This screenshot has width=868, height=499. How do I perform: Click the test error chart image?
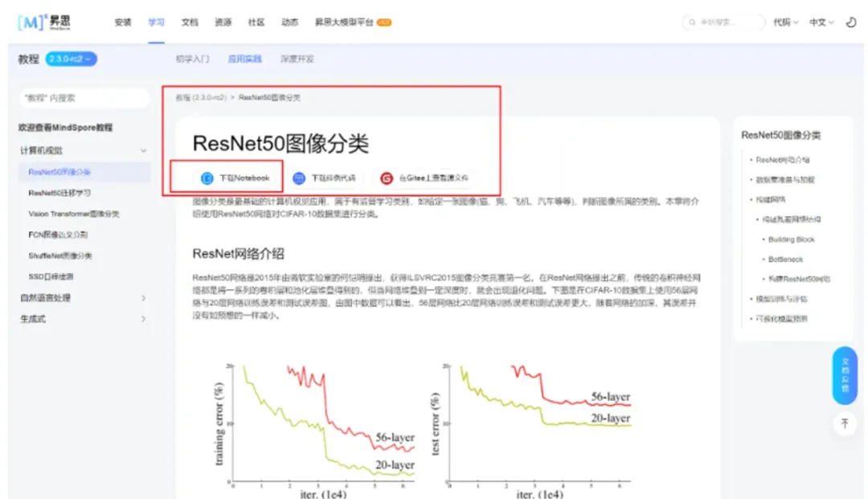[x=531, y=429]
